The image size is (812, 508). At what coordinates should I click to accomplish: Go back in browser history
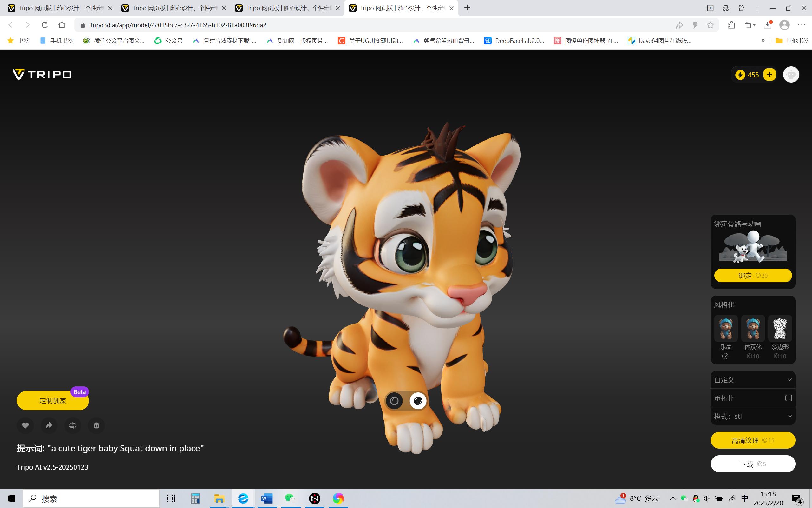(10, 25)
